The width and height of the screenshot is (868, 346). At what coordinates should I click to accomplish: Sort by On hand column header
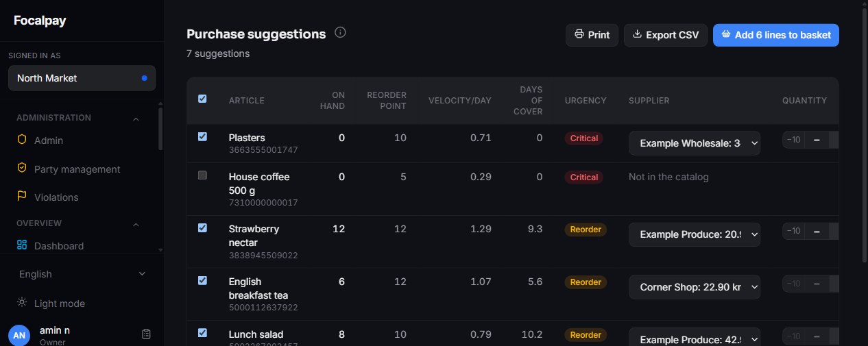333,100
